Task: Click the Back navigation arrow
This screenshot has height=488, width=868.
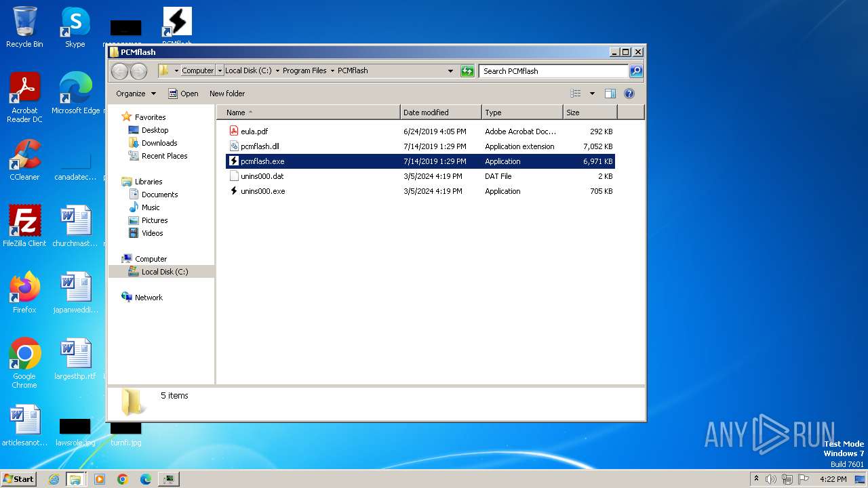Action: [119, 70]
